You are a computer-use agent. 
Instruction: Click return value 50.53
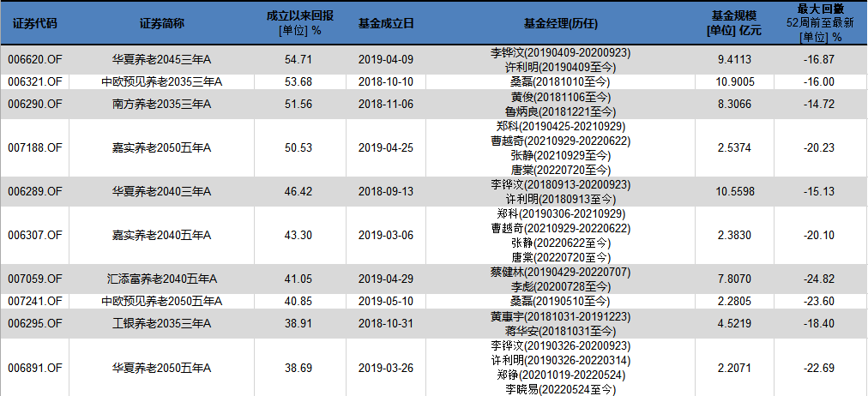click(300, 147)
